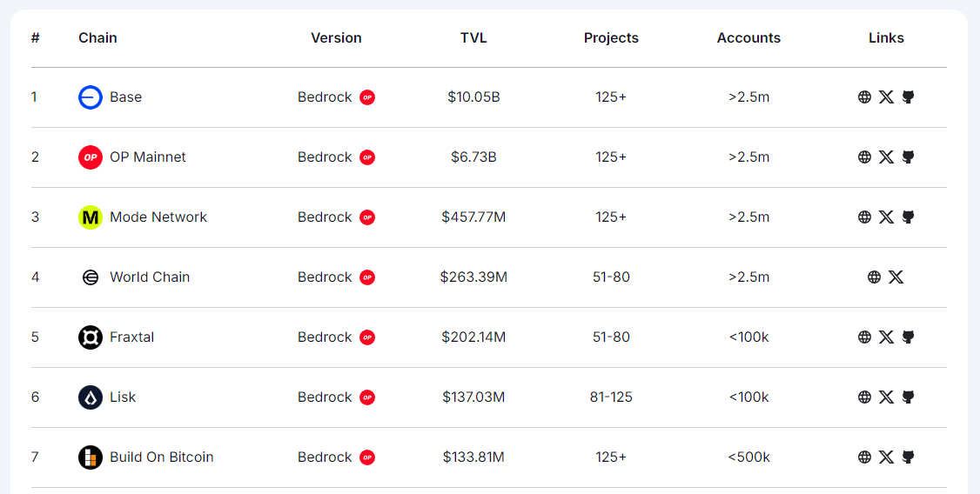Click OP badge in Lisk version cell
Viewport: 980px width, 494px height.
click(367, 397)
